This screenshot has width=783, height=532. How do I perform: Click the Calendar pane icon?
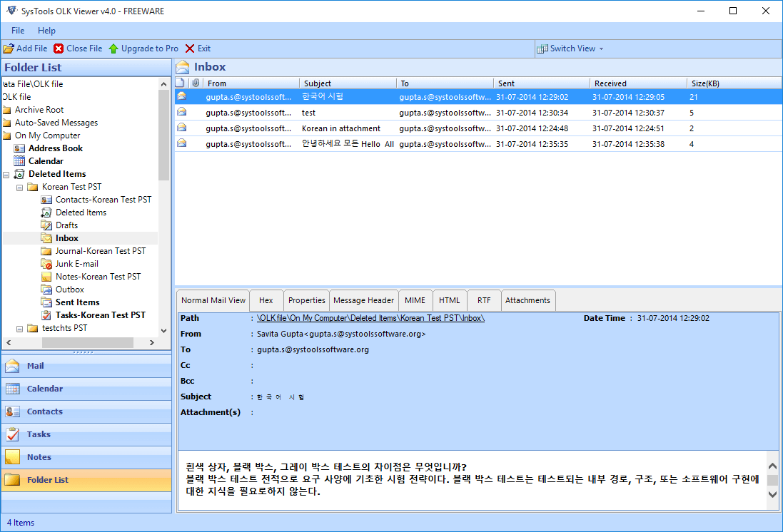point(12,389)
